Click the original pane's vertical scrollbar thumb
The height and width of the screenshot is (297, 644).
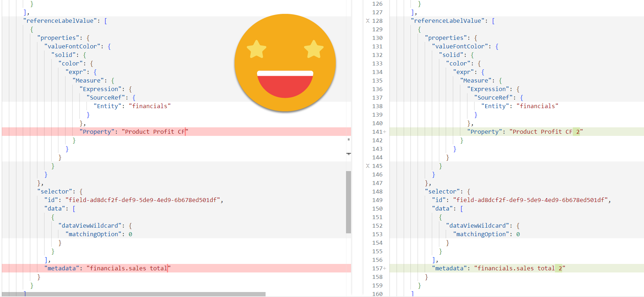pos(349,202)
